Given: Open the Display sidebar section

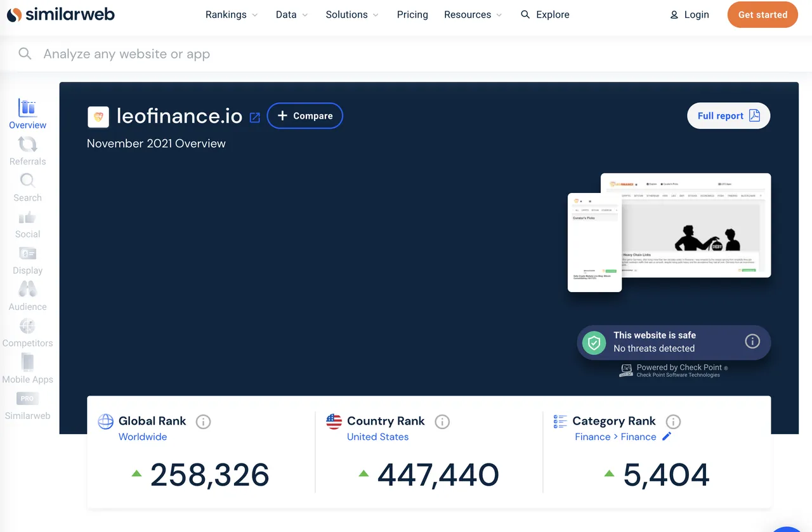Looking at the screenshot, I should pyautogui.click(x=28, y=262).
